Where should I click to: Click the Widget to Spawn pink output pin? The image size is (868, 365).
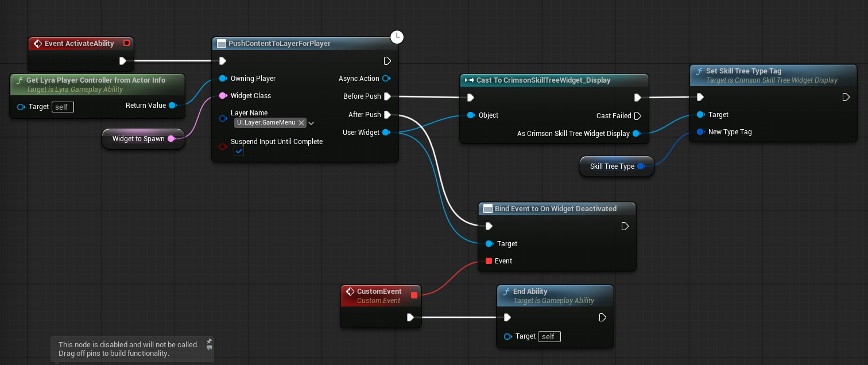pos(171,139)
